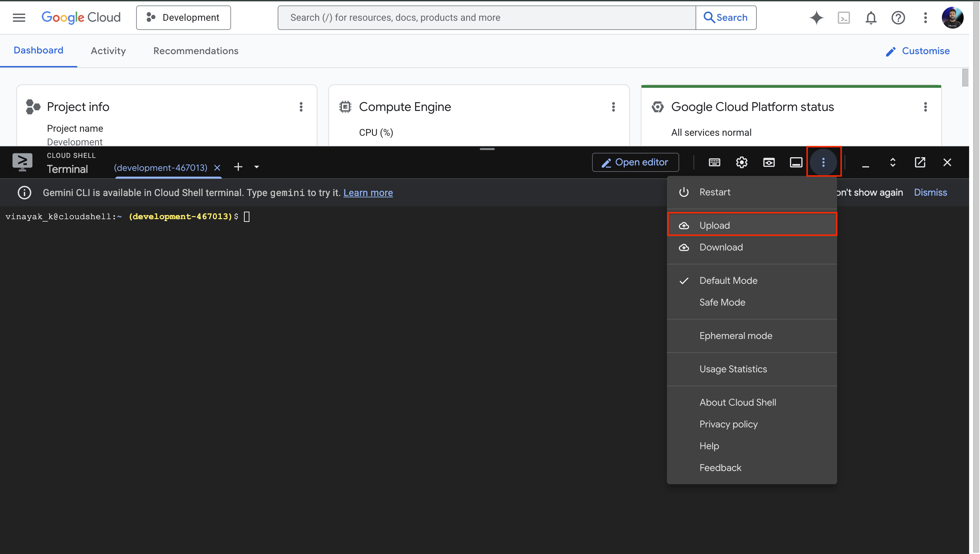Viewport: 980px width, 554px height.
Task: Expand the new tab project dropdown arrow
Action: [x=257, y=167]
